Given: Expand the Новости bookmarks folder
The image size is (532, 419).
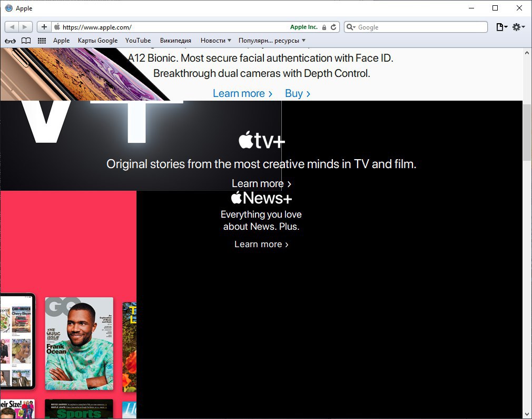Looking at the screenshot, I should pos(216,41).
